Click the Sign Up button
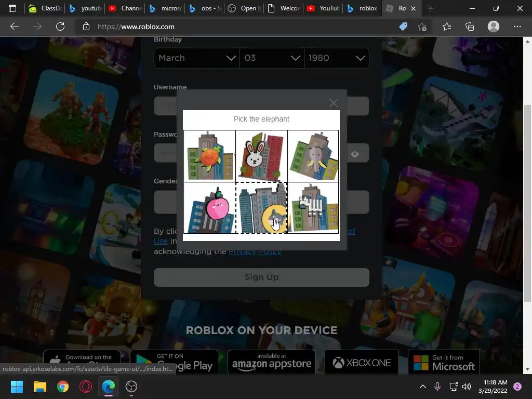This screenshot has height=399, width=532. (261, 277)
